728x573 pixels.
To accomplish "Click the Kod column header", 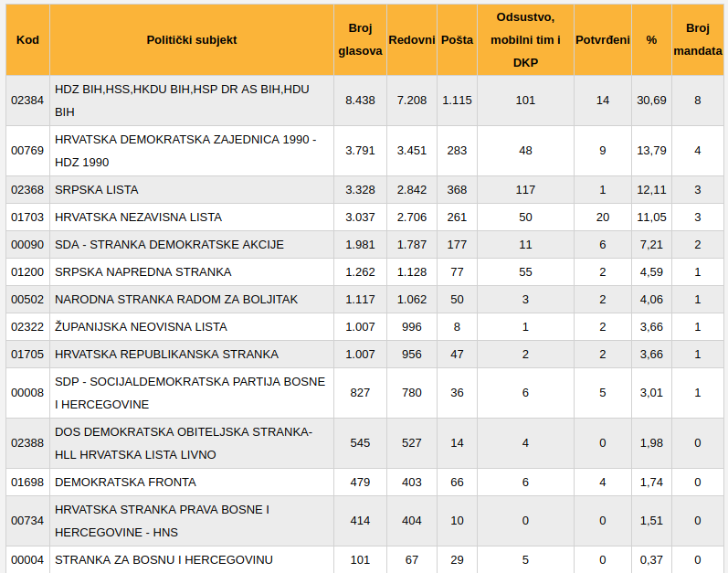I will tap(27, 40).
